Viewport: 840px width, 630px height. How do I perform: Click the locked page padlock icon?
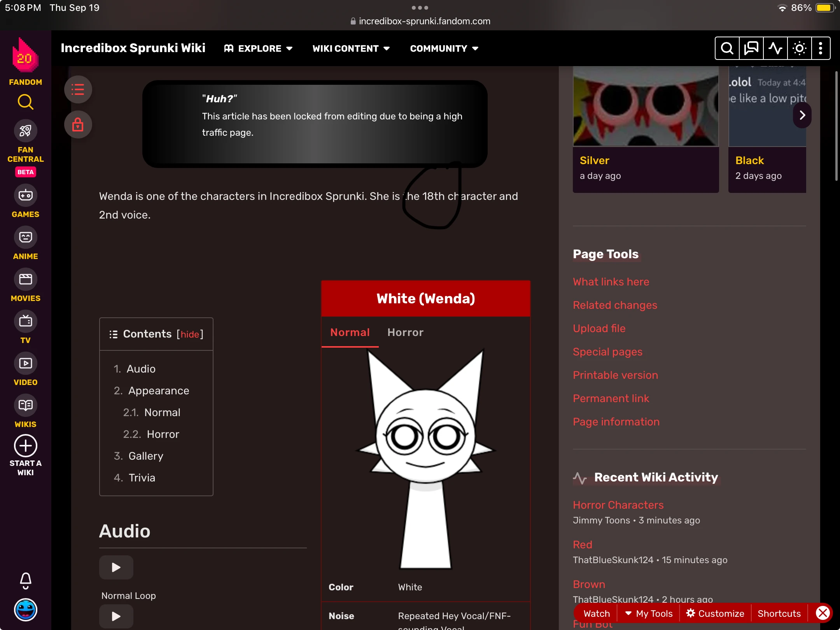[78, 125]
